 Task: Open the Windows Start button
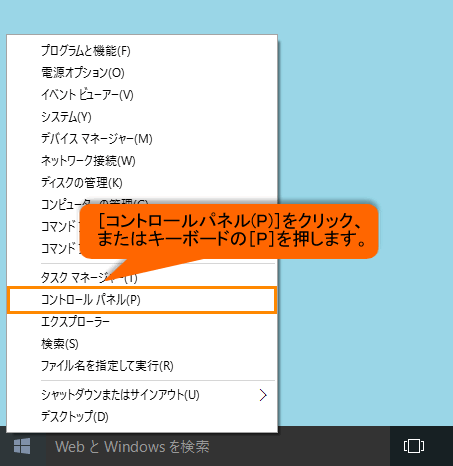point(22,446)
